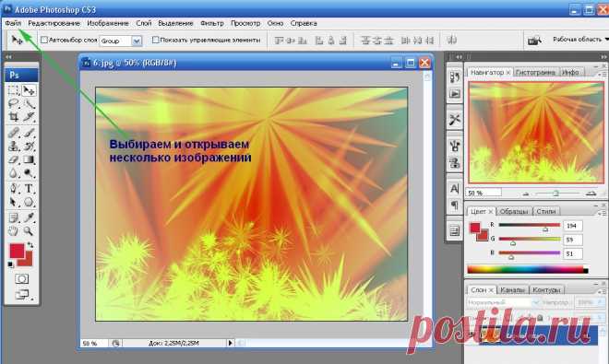This screenshot has height=364, width=609.
Task: Choose the Crop tool
Action: (14, 117)
